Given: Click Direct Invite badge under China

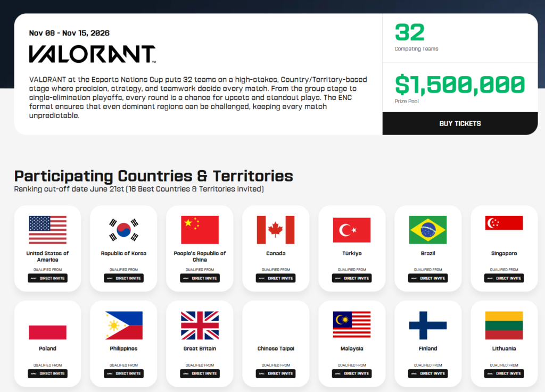Looking at the screenshot, I should [200, 278].
